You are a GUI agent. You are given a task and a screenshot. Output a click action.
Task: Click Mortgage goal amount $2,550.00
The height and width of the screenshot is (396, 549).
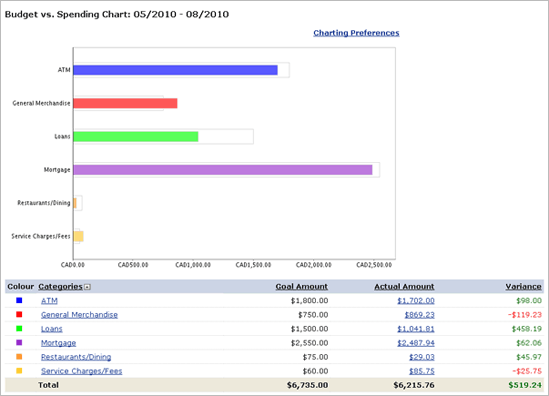(310, 343)
